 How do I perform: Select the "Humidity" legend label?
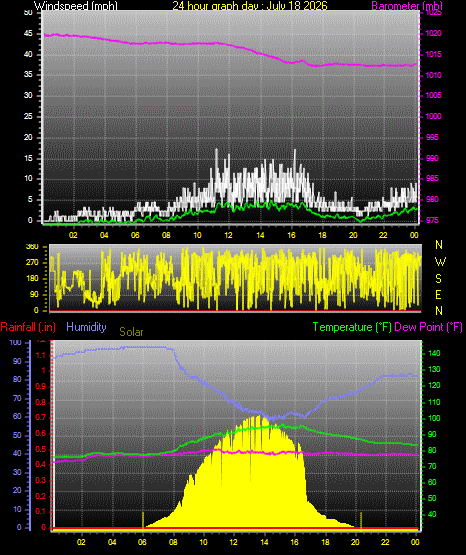coord(86,327)
